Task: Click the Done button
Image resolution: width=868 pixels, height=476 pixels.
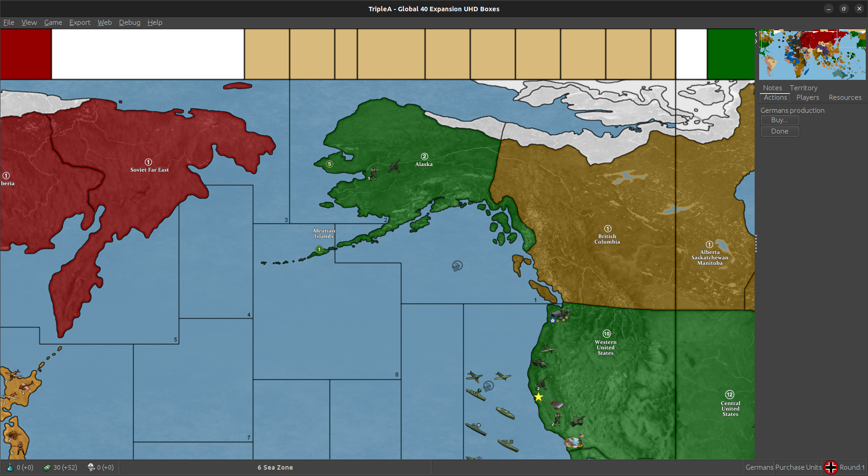Action: click(780, 131)
